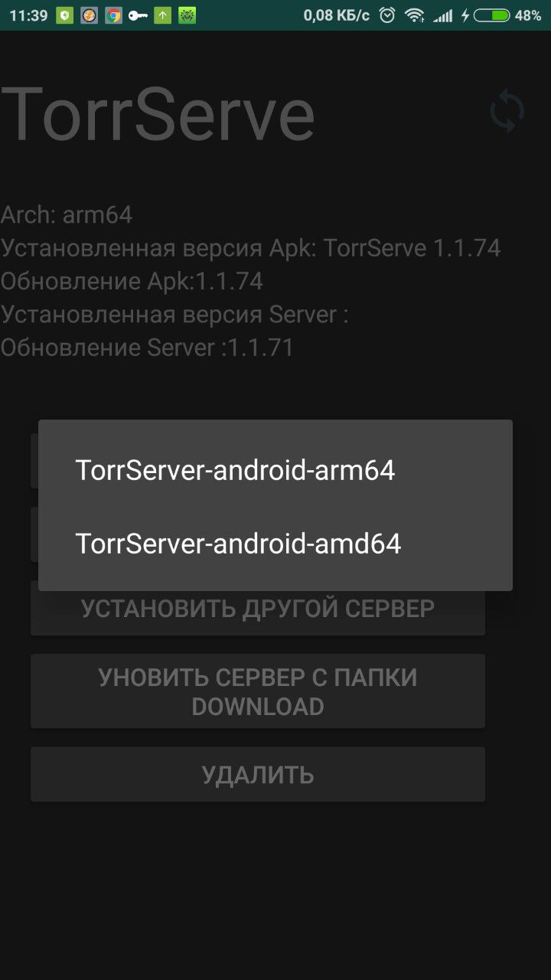Tap the Обновление Server :1.1.71 line

147,348
